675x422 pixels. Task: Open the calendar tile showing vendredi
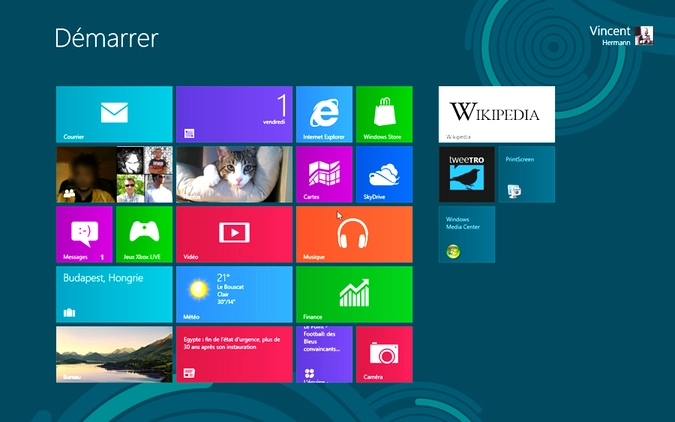(234, 114)
